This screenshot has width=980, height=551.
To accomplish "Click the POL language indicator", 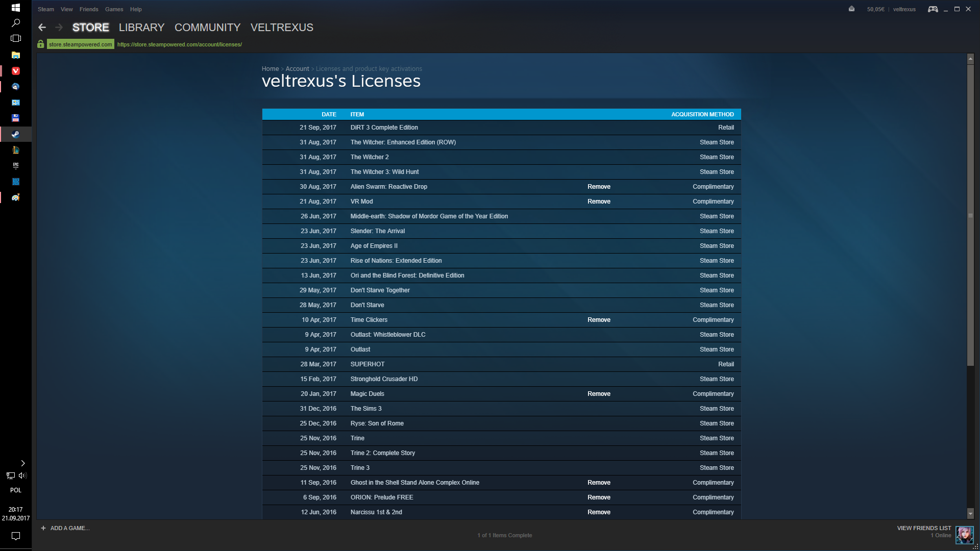I will tap(16, 490).
